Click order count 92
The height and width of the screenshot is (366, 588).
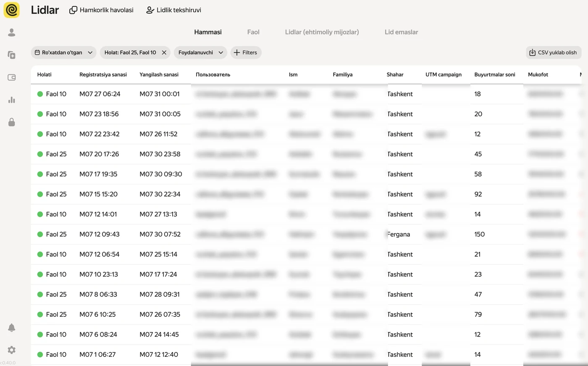click(478, 194)
